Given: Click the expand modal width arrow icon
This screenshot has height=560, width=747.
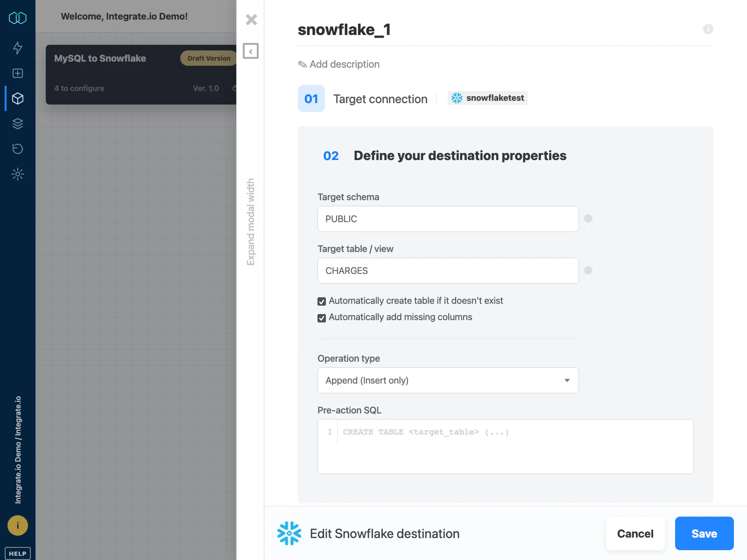Looking at the screenshot, I should tap(251, 51).
